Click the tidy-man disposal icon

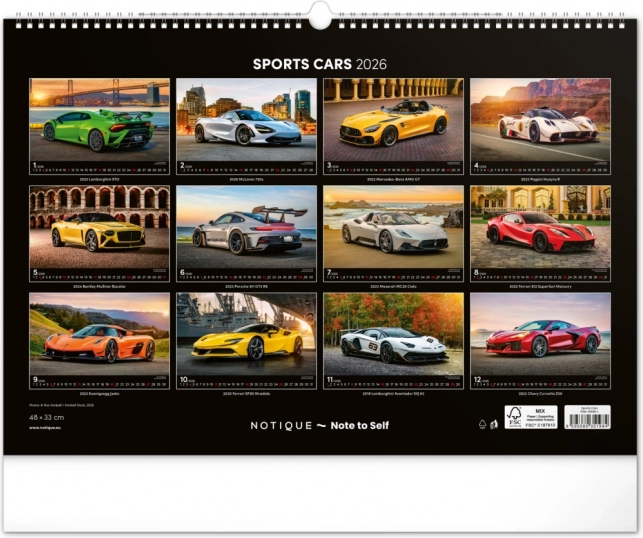point(494,424)
